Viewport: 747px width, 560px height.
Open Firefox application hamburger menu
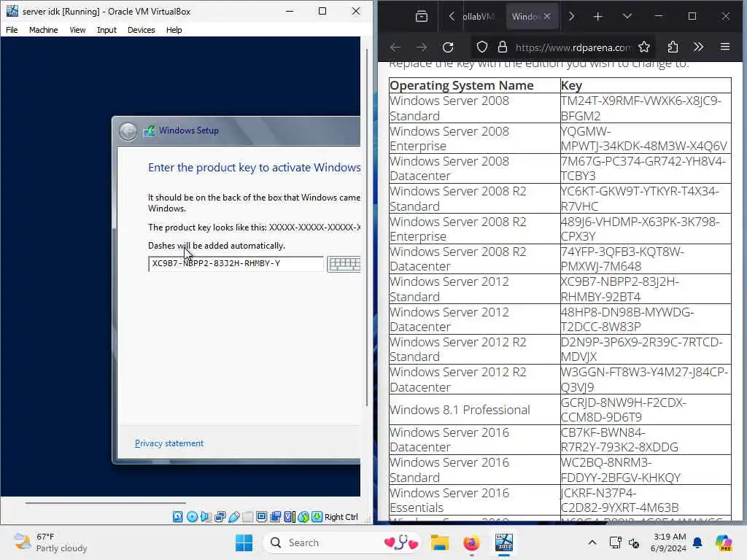tap(725, 47)
